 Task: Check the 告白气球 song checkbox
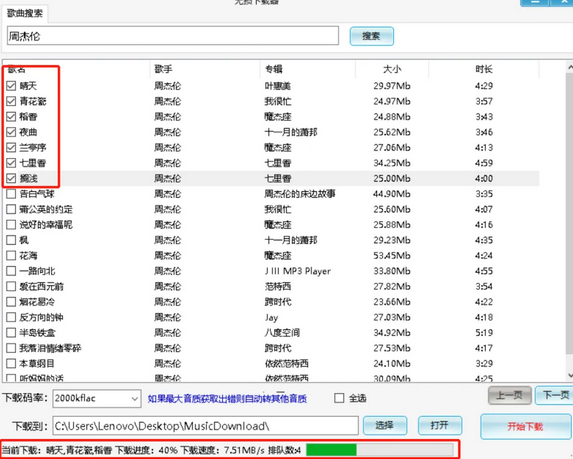click(x=11, y=194)
